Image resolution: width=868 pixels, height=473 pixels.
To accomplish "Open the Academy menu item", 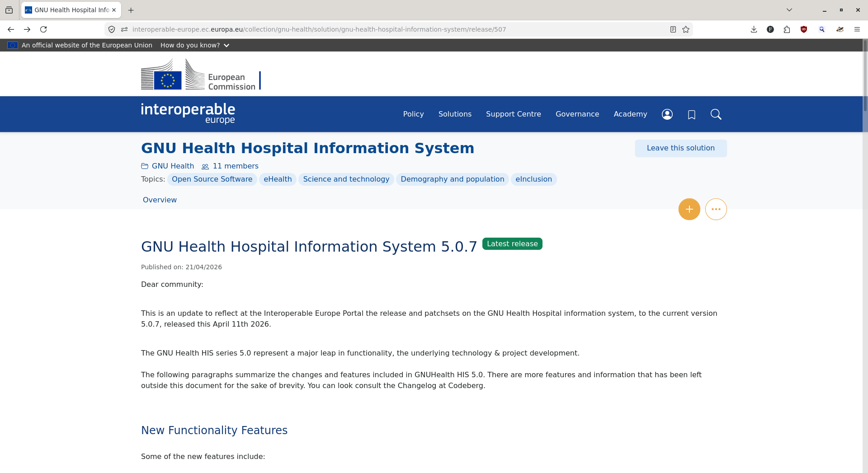I will point(630,114).
